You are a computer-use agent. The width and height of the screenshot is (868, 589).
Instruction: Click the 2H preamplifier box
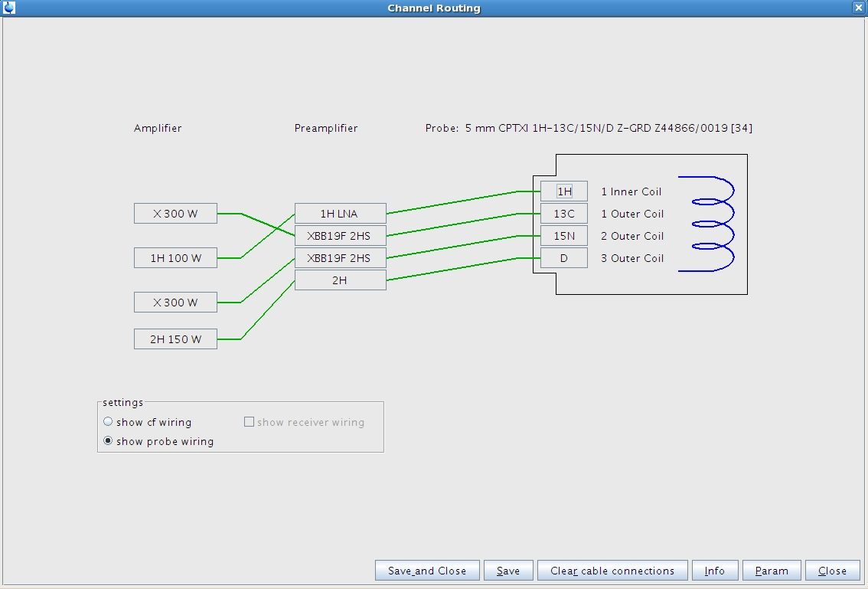click(x=340, y=280)
